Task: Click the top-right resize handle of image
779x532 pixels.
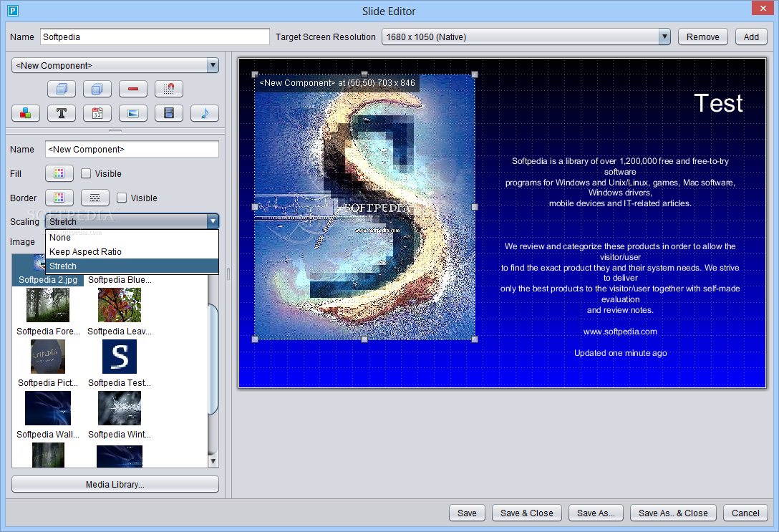Action: coord(475,74)
